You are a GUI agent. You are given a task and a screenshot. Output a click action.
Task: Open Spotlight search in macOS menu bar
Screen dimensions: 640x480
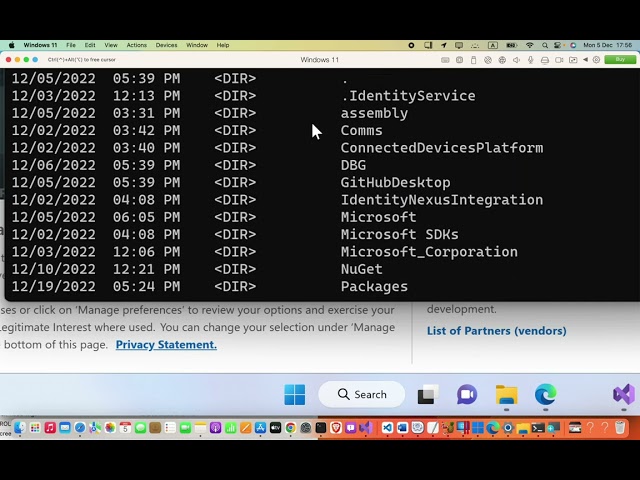click(545, 45)
